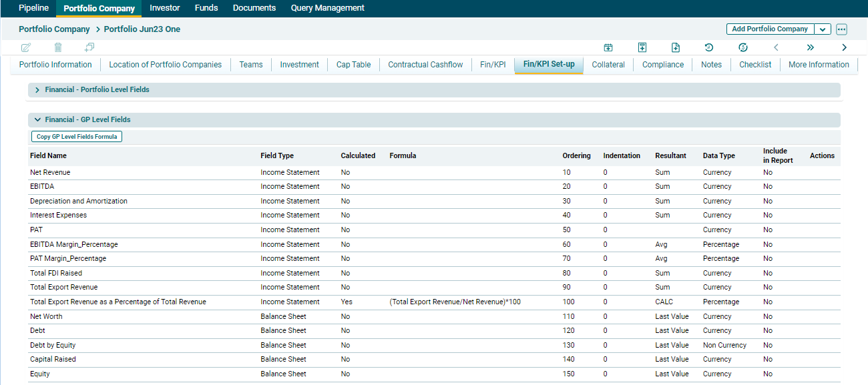Open the Add Portfolio Company dropdown arrow
Screen dimensions: 868x385
[823, 29]
